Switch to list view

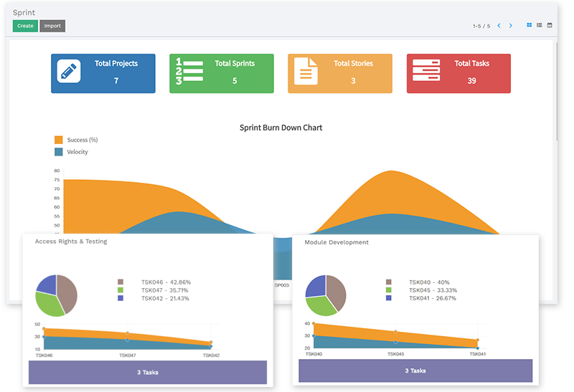click(540, 25)
